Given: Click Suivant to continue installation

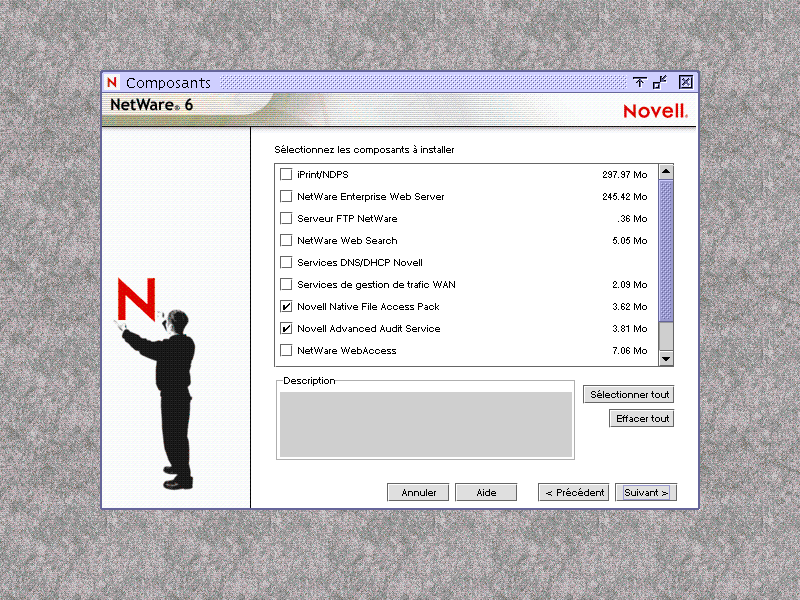Looking at the screenshot, I should [x=646, y=492].
